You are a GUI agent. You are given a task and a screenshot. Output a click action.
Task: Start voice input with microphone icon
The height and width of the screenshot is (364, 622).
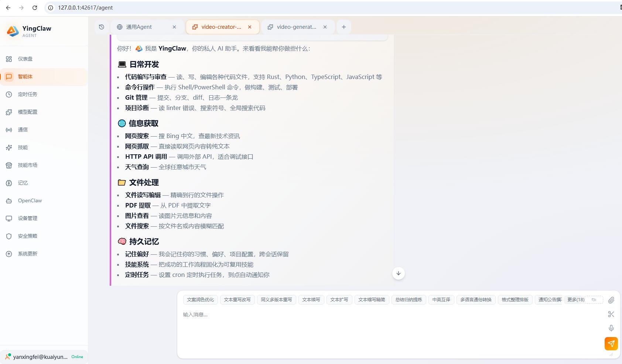(611, 328)
